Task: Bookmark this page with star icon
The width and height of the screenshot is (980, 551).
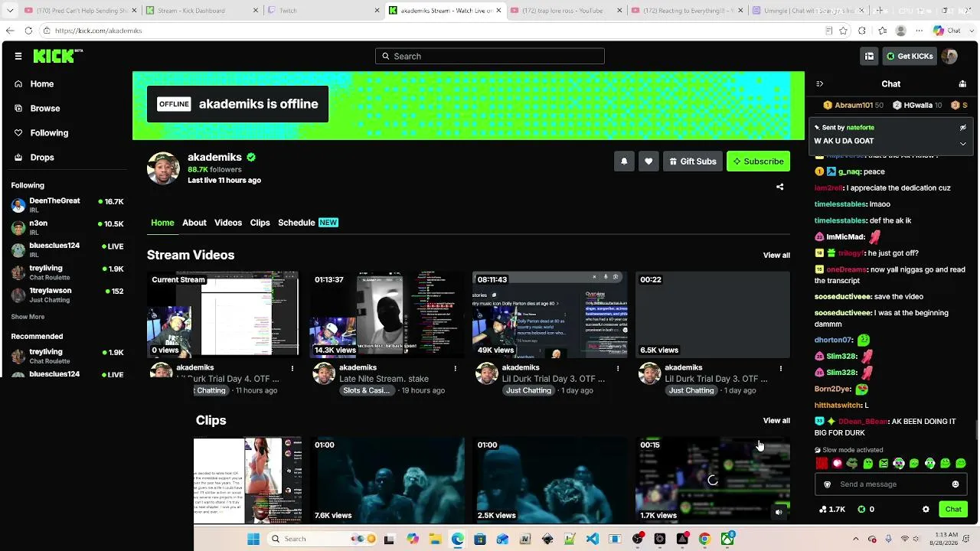Action: click(843, 31)
